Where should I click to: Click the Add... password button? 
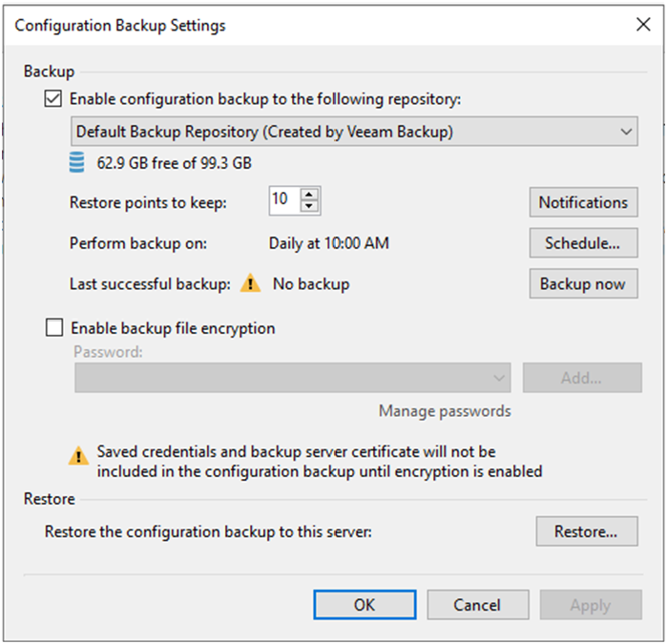tap(582, 378)
